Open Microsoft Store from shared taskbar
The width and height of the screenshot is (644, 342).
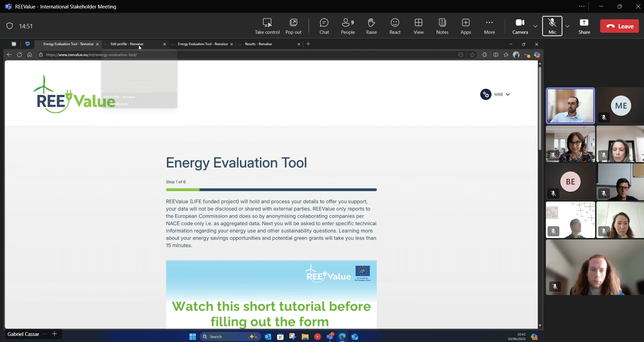[x=280, y=337]
